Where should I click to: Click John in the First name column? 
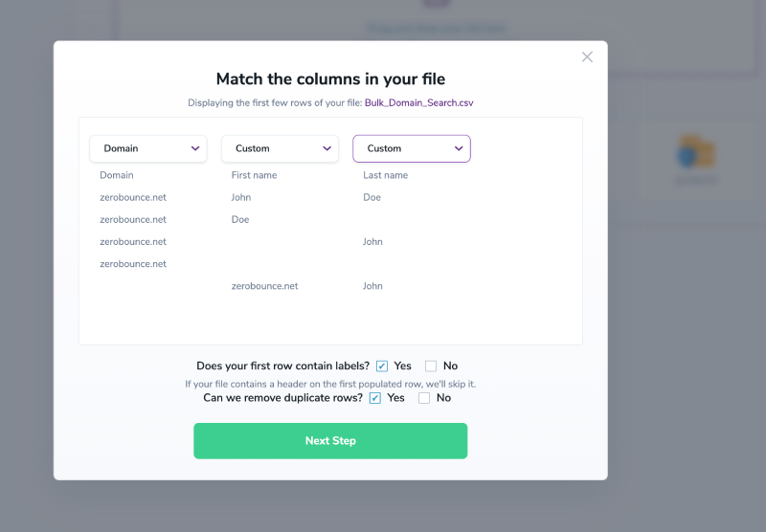point(241,197)
